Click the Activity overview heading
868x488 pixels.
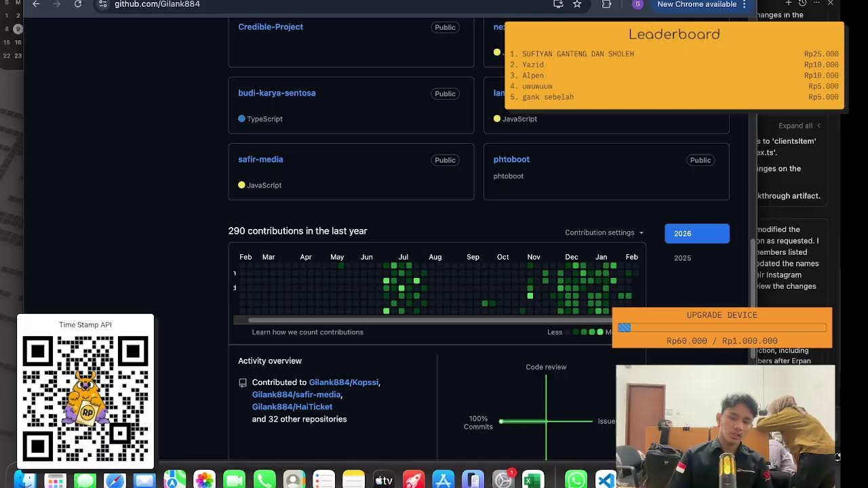pos(270,361)
